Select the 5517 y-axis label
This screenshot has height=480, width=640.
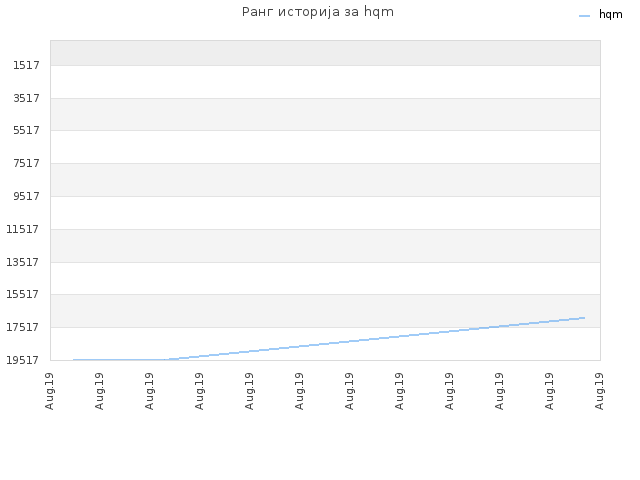26,131
